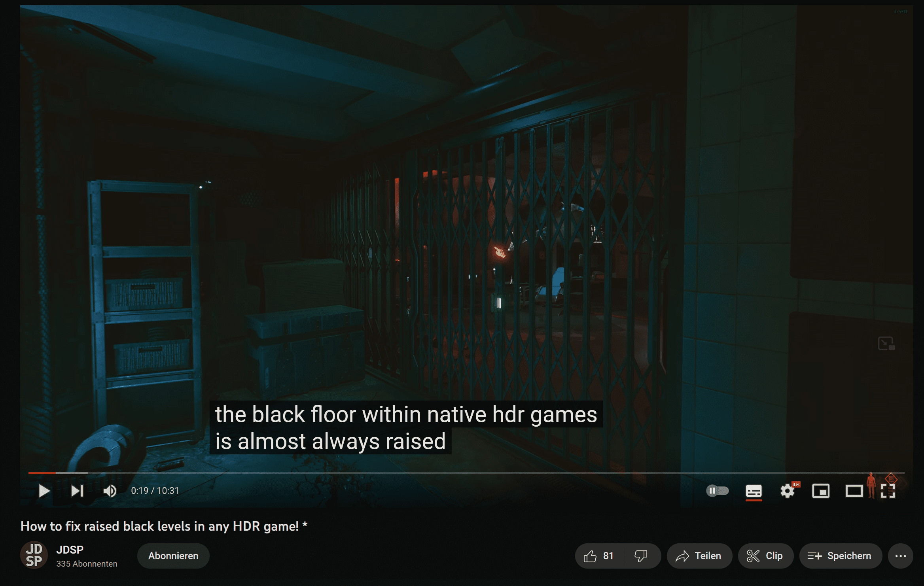The height and width of the screenshot is (586, 924).
Task: Dislike the video
Action: [x=641, y=556]
